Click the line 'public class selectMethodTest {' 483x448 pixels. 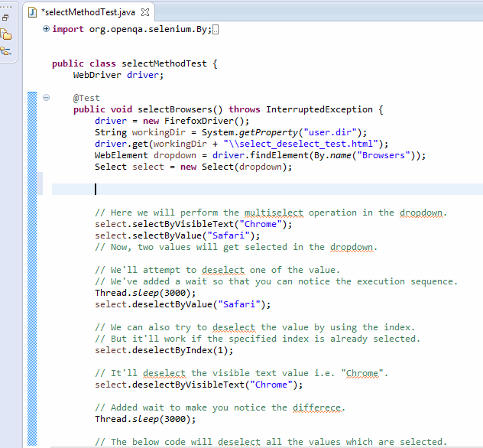coord(135,63)
